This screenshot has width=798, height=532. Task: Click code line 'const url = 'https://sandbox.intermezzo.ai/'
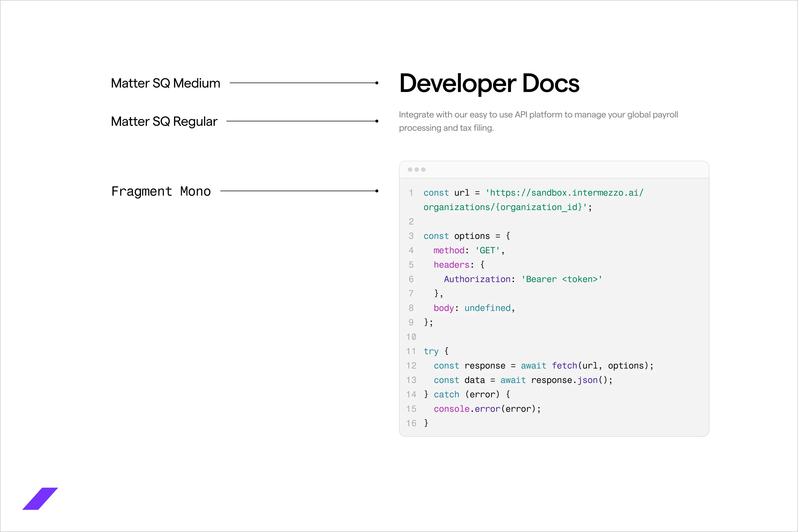point(533,193)
